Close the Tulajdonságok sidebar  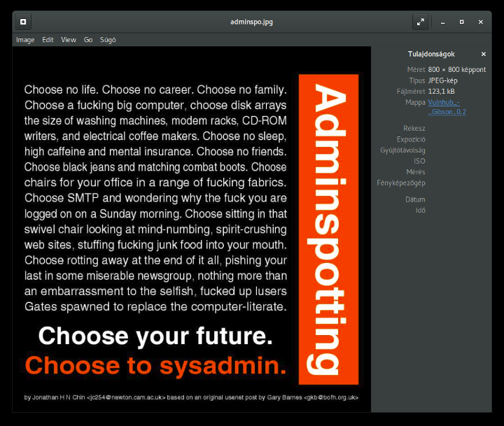pyautogui.click(x=483, y=55)
